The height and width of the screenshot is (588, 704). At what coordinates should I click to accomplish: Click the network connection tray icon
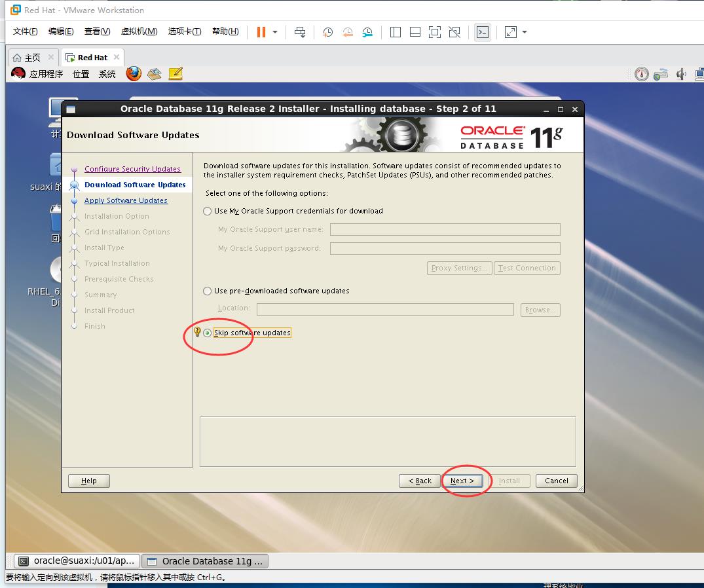pyautogui.click(x=661, y=74)
